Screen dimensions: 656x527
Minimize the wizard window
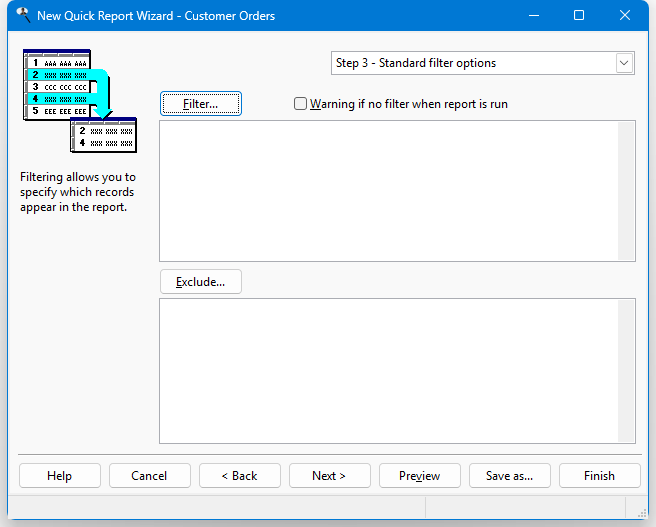(532, 16)
